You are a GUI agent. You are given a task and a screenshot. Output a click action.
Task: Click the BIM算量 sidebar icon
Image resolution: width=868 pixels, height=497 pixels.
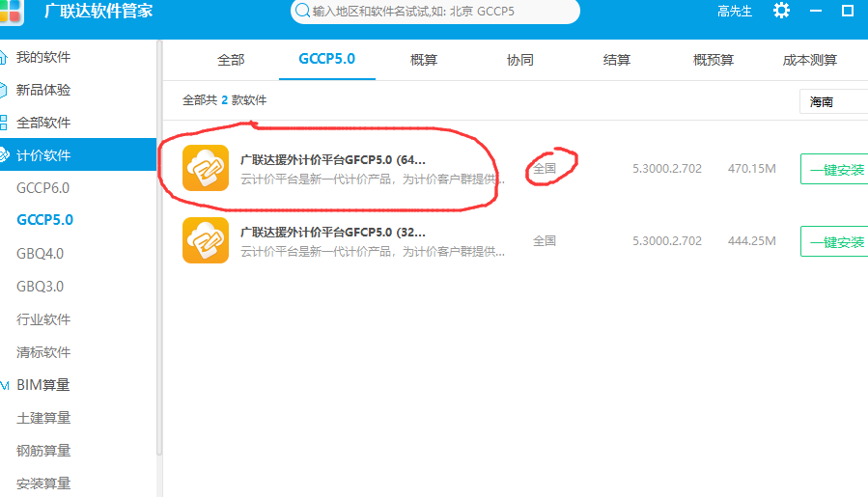[5, 385]
